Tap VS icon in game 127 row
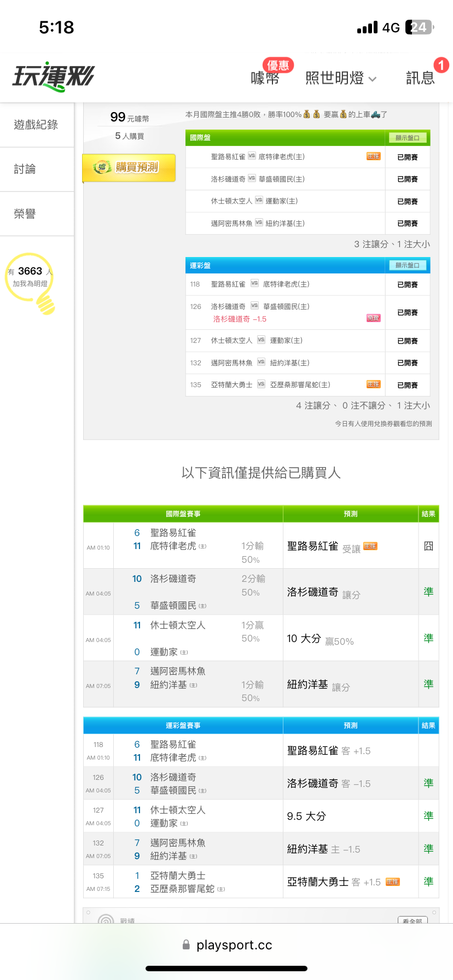This screenshot has height=980, width=453. tap(261, 340)
